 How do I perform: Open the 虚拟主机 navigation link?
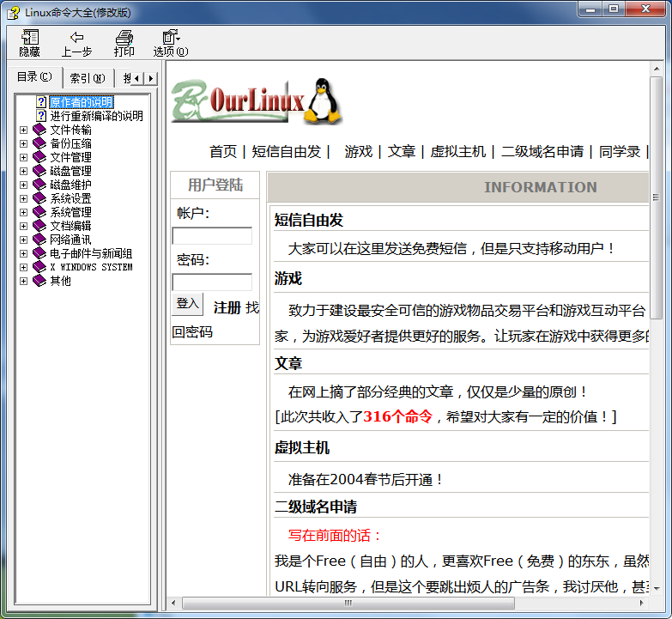pos(457,151)
